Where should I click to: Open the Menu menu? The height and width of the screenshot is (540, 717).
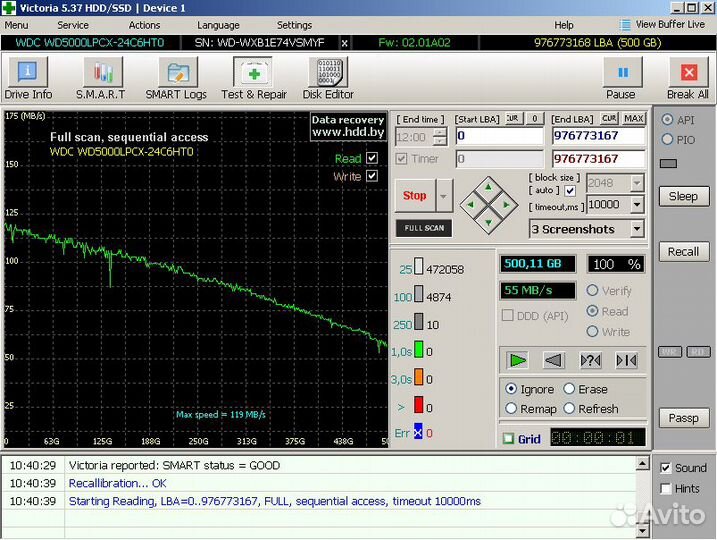pos(16,25)
